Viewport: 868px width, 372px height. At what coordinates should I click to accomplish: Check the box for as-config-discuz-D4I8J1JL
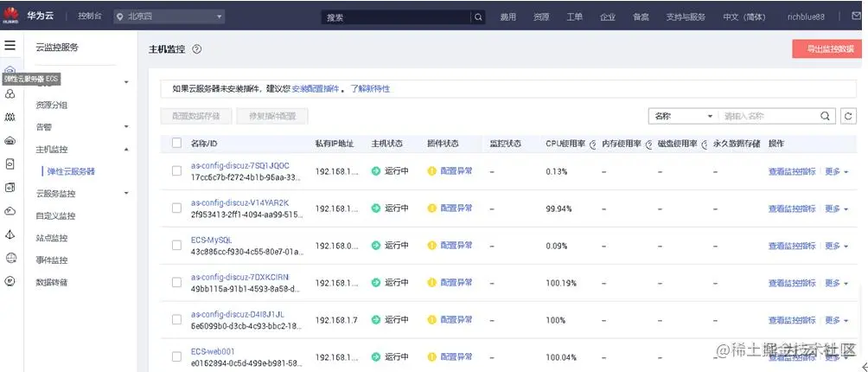(176, 319)
